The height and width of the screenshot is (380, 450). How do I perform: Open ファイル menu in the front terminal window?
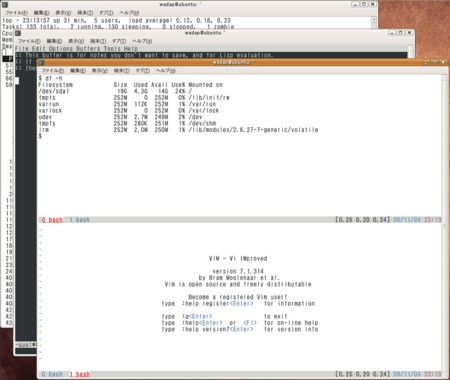[x=53, y=71]
